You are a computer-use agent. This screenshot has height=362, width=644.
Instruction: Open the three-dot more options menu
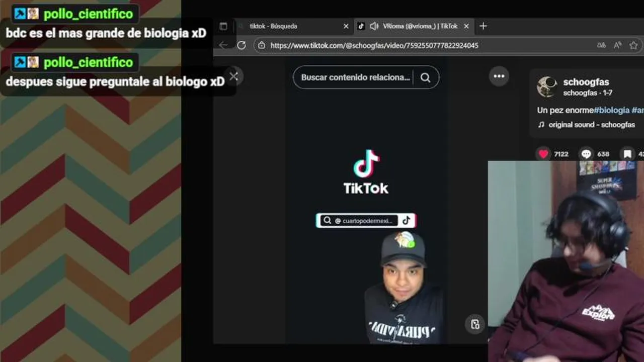pyautogui.click(x=499, y=76)
